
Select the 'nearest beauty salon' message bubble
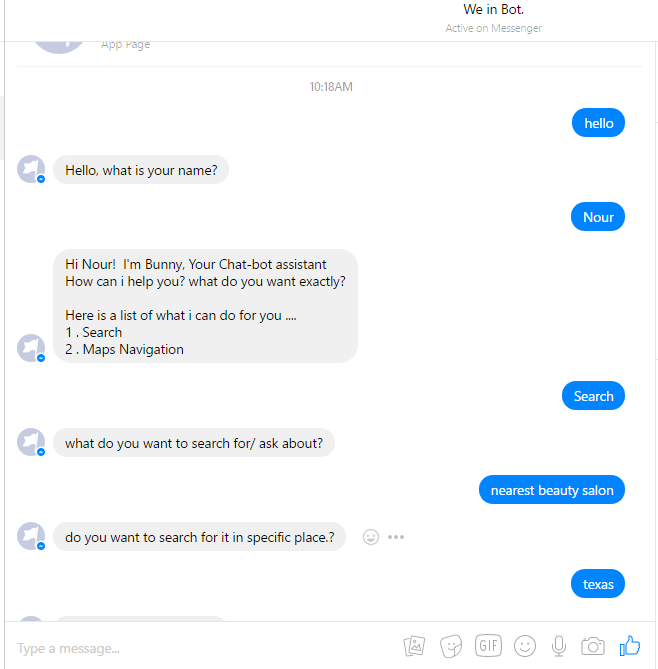[x=552, y=490]
